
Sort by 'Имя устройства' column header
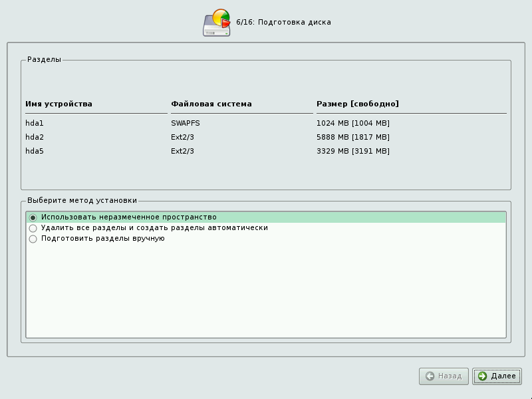tap(59, 104)
